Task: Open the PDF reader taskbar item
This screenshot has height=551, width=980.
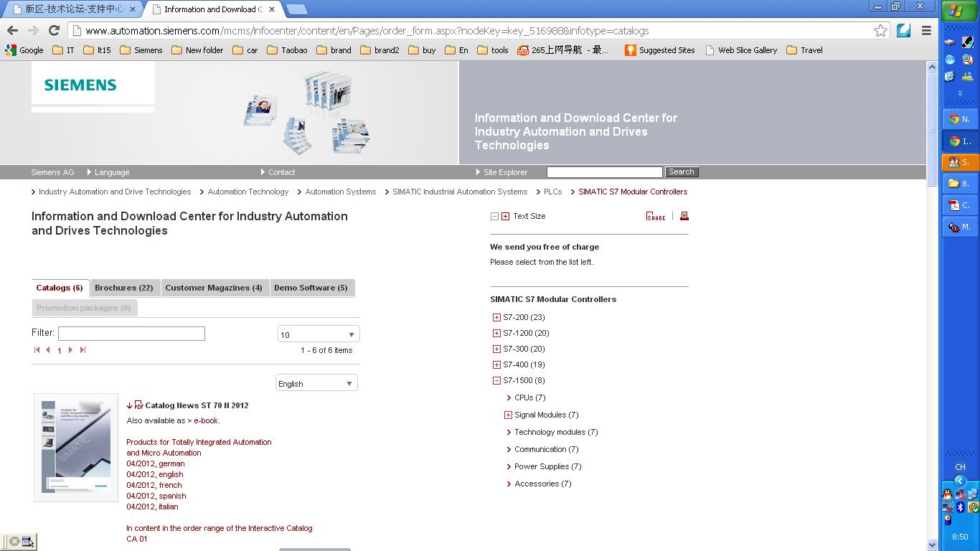Action: [960, 205]
